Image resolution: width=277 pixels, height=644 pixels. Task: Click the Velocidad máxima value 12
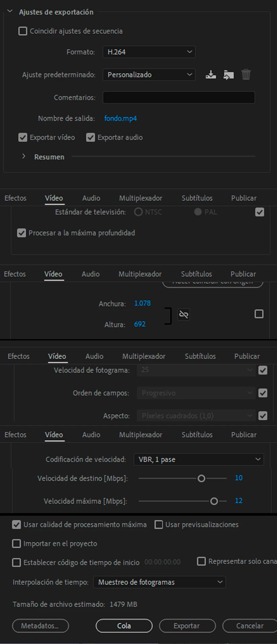point(239,500)
